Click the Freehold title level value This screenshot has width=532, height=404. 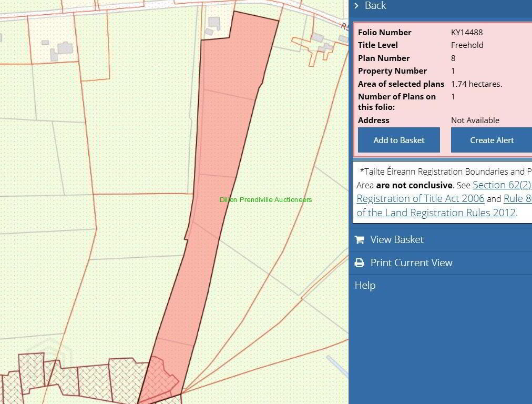pyautogui.click(x=467, y=45)
